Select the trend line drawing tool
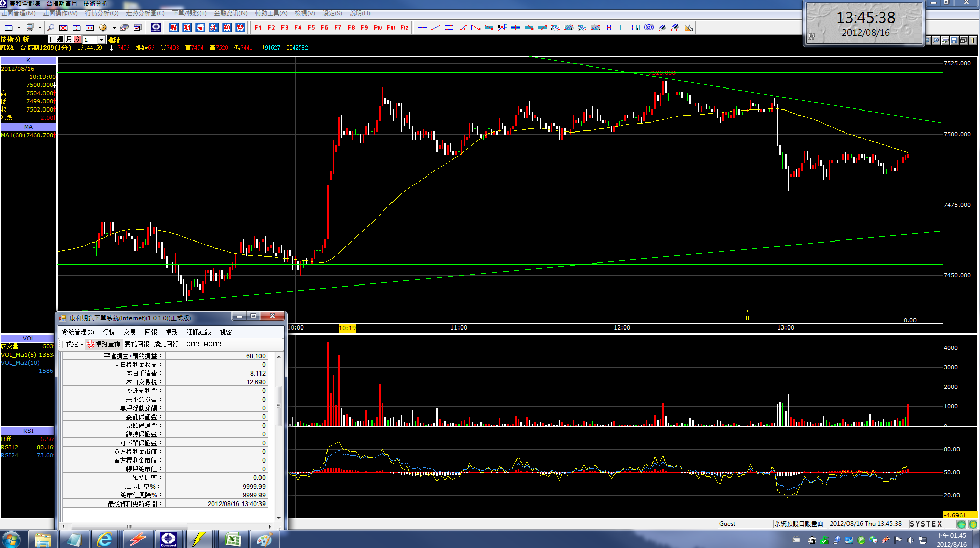Viewport: 980px width, 548px height. coord(435,28)
